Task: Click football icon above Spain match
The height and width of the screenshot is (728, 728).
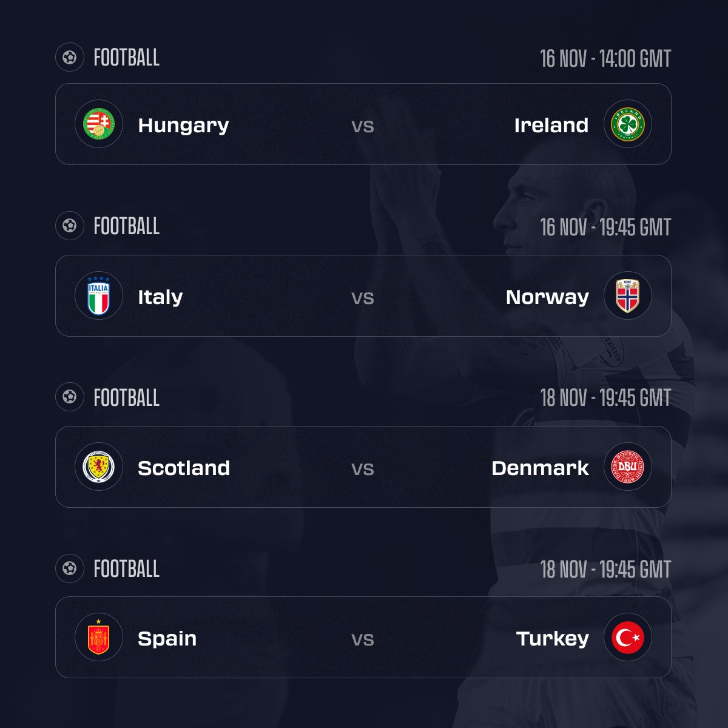Action: point(69,569)
